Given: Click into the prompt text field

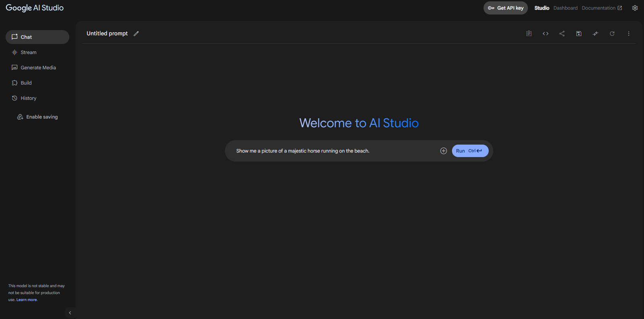Looking at the screenshot, I should pyautogui.click(x=334, y=151).
